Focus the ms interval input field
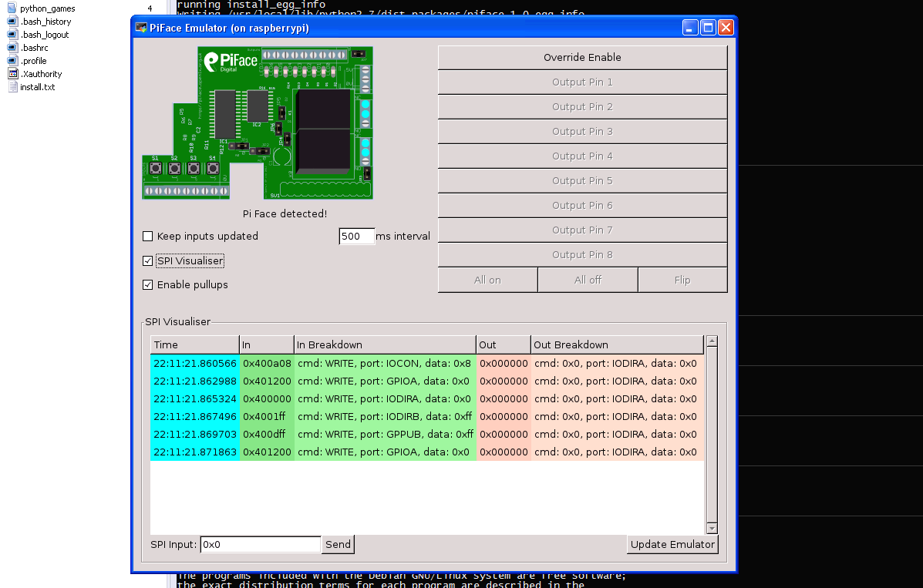 point(357,236)
